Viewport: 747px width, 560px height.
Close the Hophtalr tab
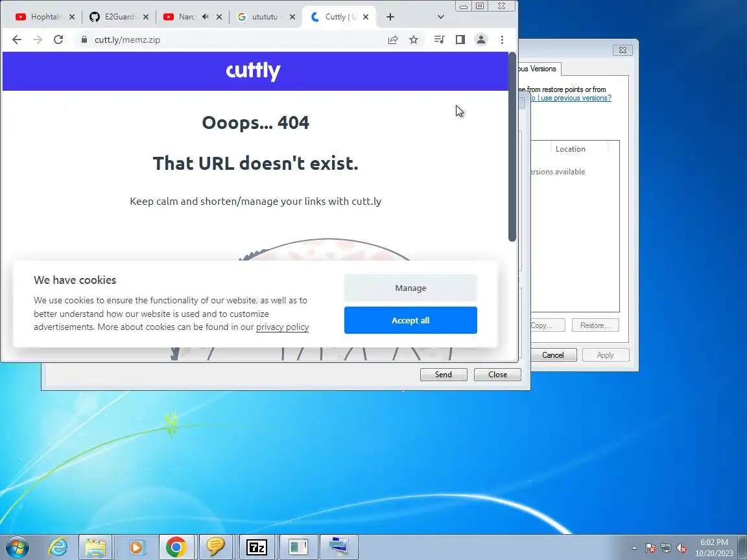tap(72, 17)
